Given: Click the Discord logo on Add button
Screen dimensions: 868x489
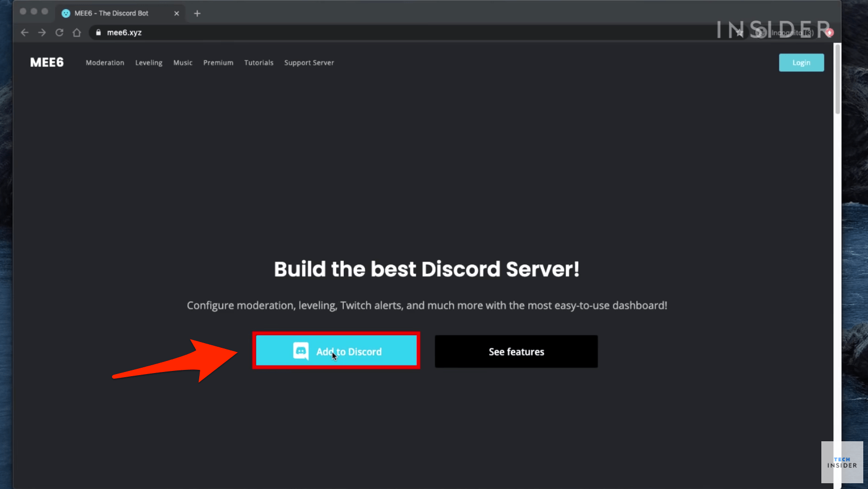Looking at the screenshot, I should coord(301,351).
